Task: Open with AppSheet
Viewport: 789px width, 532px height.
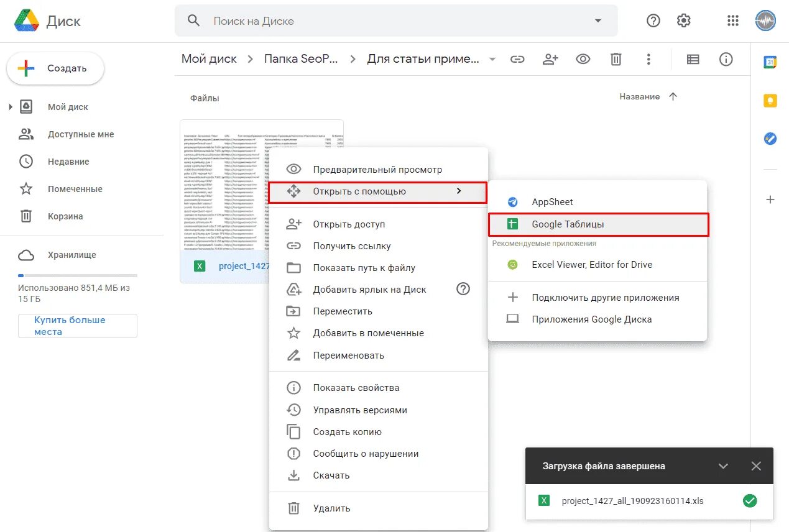Action: pyautogui.click(x=598, y=202)
